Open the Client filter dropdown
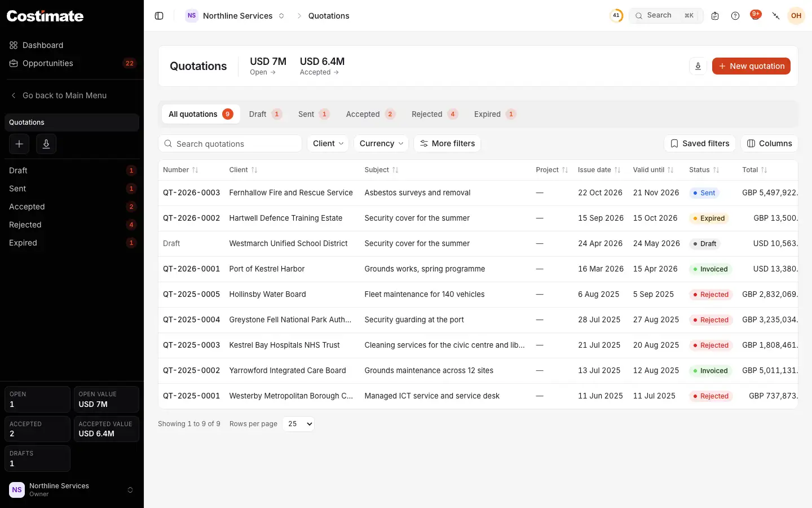 328,143
